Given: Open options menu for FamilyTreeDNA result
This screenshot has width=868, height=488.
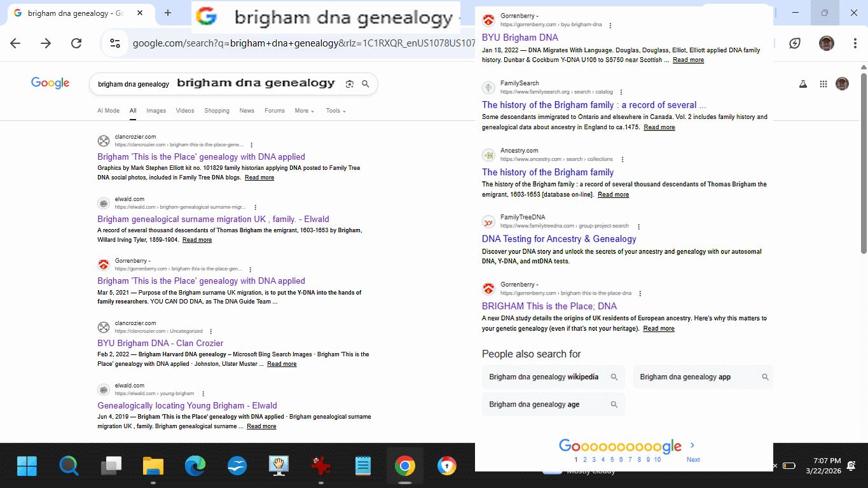Looking at the screenshot, I should (639, 227).
